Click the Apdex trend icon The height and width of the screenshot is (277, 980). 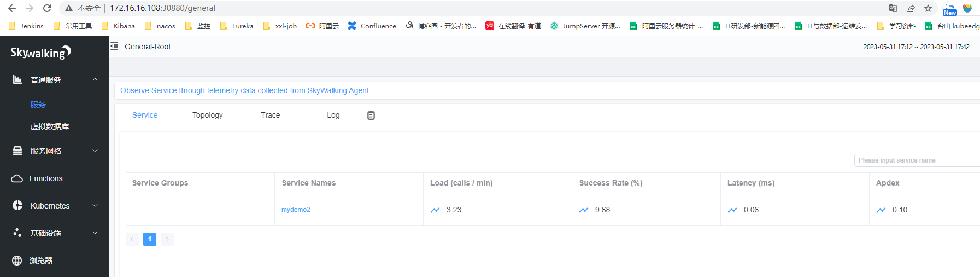tap(881, 210)
